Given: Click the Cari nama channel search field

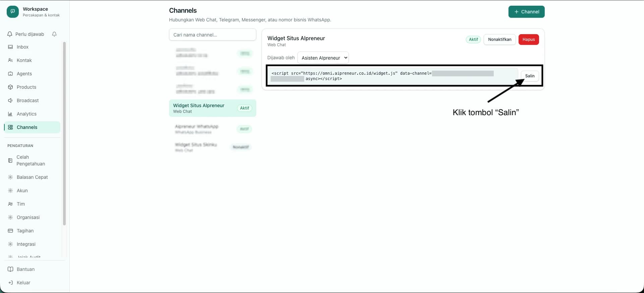Looking at the screenshot, I should click(213, 34).
